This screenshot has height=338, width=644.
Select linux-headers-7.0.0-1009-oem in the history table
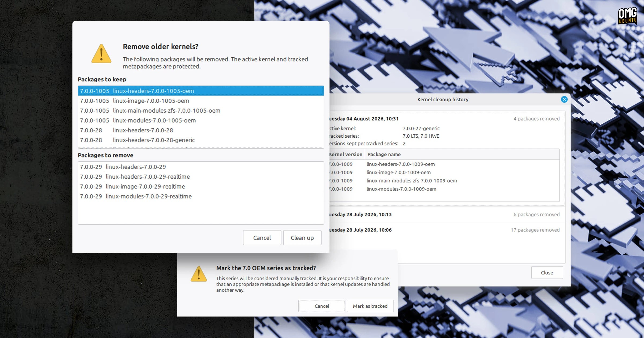tap(444, 164)
